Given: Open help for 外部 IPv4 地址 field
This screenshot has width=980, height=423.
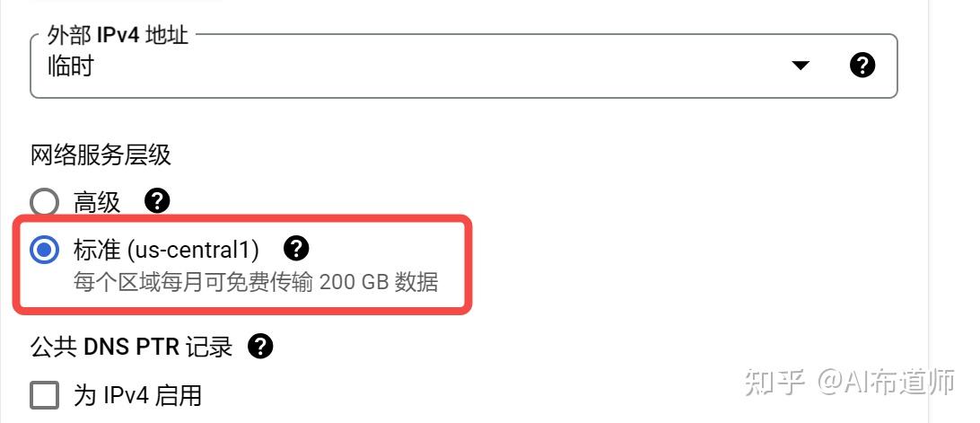Looking at the screenshot, I should (862, 65).
